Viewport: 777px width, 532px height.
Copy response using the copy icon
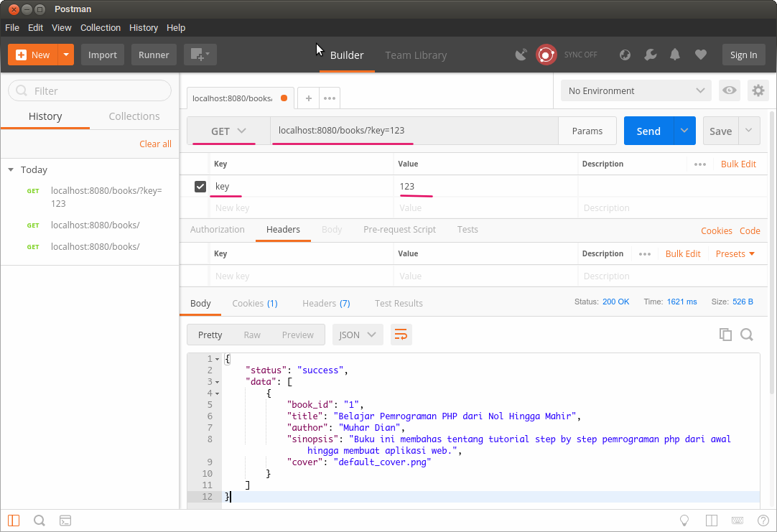tap(725, 335)
